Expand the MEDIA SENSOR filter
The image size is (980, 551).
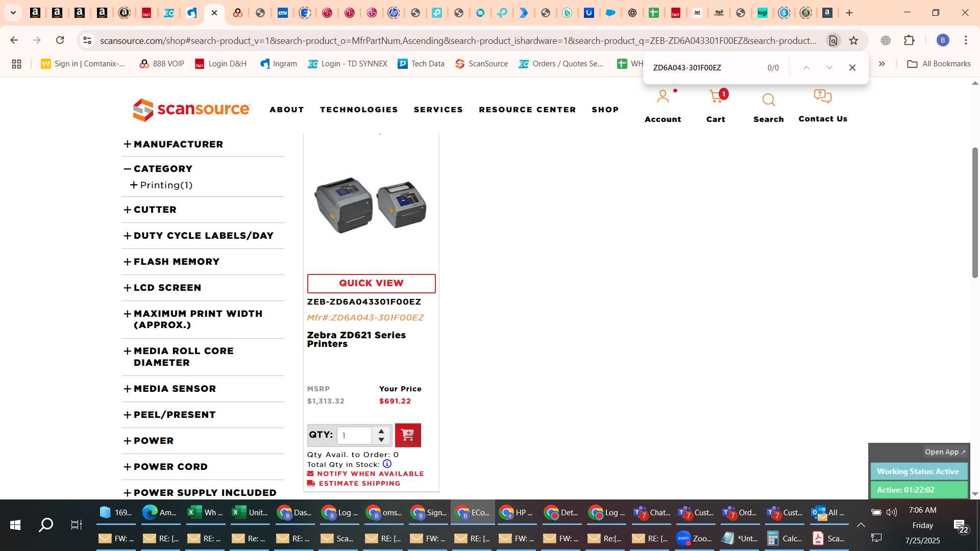170,389
